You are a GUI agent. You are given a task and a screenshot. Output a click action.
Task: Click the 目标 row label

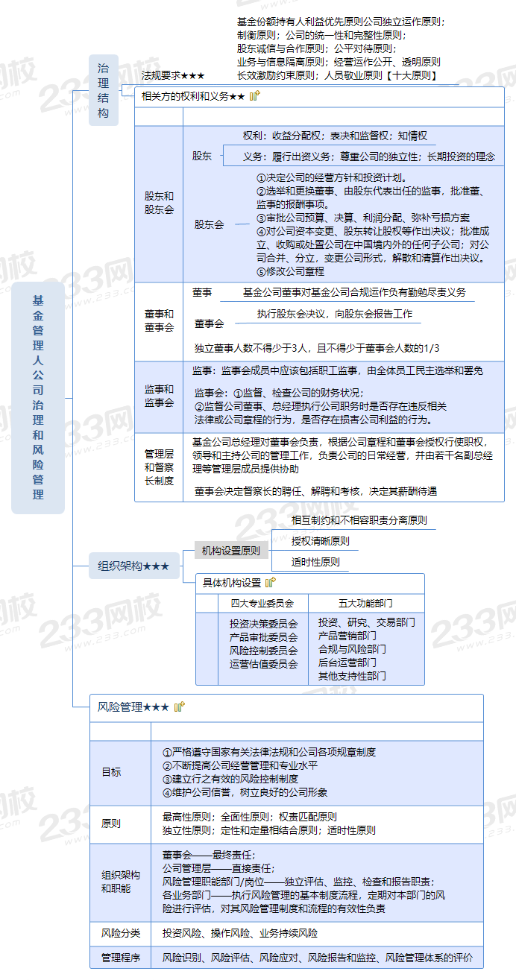point(111,772)
